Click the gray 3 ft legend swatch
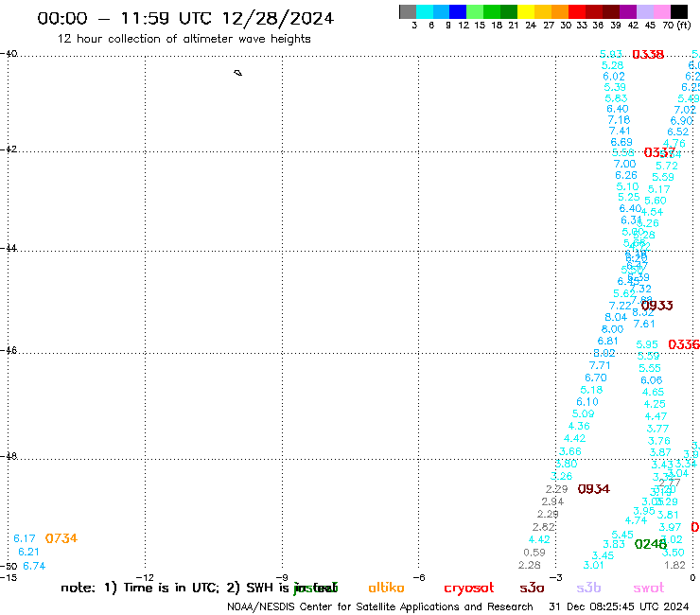The height and width of the screenshot is (615, 700). 408,11
